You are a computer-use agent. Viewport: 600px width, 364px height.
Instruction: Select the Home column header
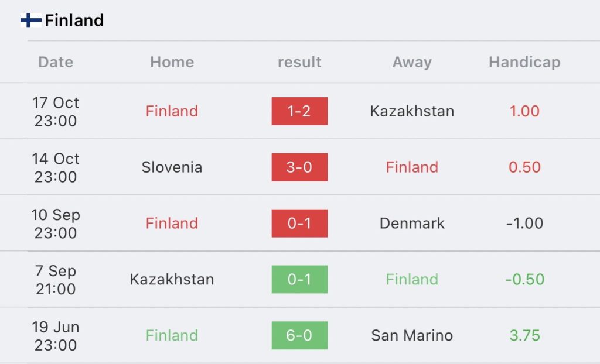point(172,62)
